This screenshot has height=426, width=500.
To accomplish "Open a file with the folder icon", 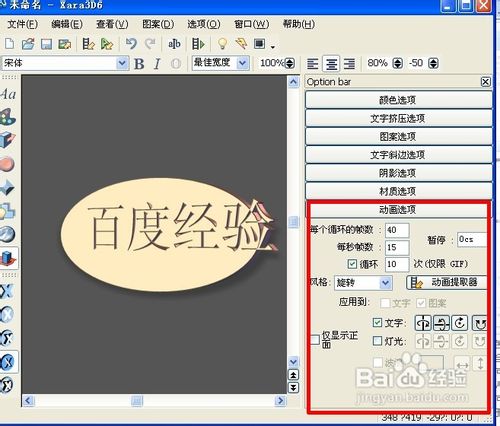I will 28,44.
